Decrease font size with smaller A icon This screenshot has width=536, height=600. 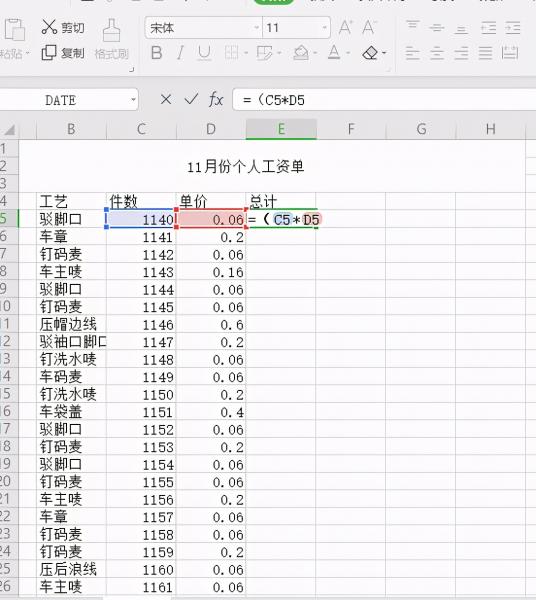(x=368, y=27)
